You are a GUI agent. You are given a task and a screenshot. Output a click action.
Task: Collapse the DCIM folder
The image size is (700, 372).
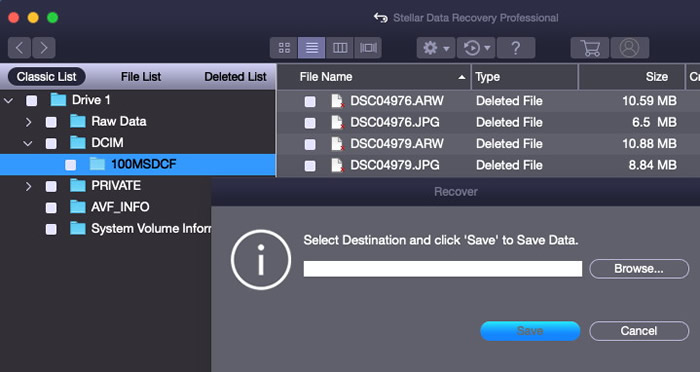pos(28,143)
